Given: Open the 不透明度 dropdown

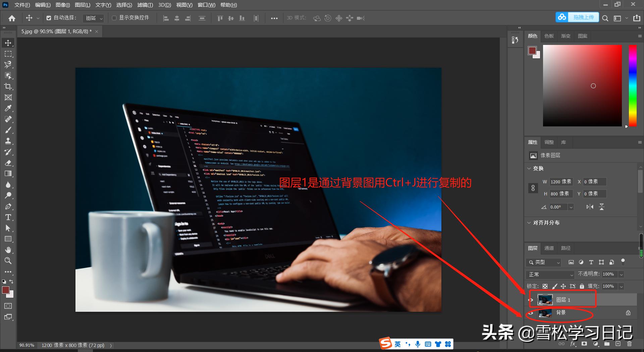Looking at the screenshot, I should pos(622,274).
